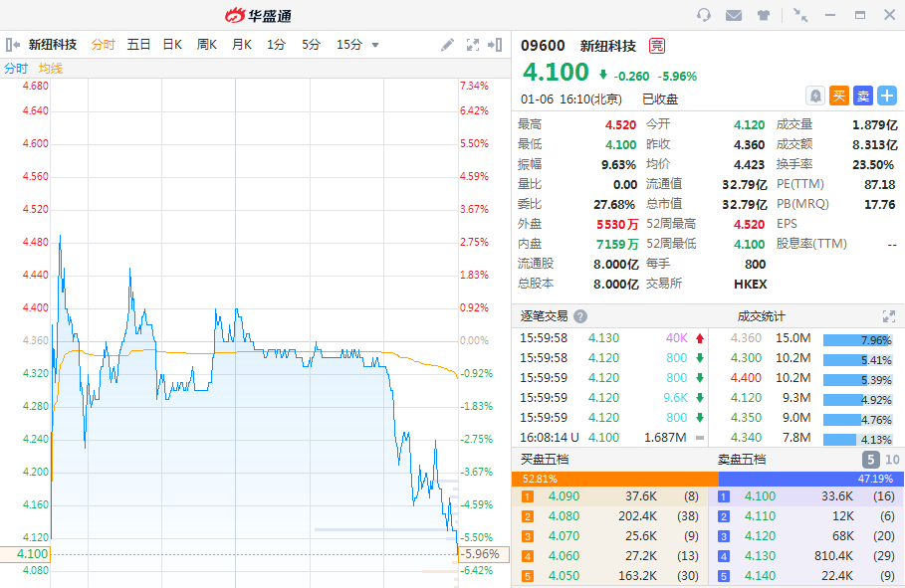Expand chart to fullscreen
The image size is (905, 588).
coord(473,45)
